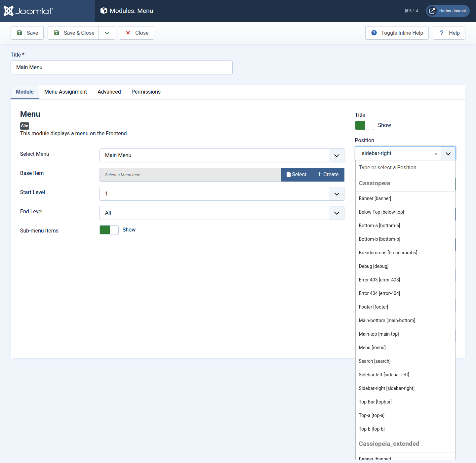This screenshot has height=463, width=476.
Task: Click the Joomla version 6.1.4 indicator
Action: coord(411,11)
